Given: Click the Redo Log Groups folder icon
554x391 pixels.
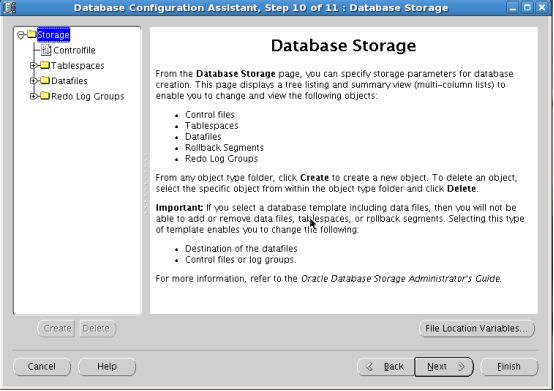Looking at the screenshot, I should (45, 96).
